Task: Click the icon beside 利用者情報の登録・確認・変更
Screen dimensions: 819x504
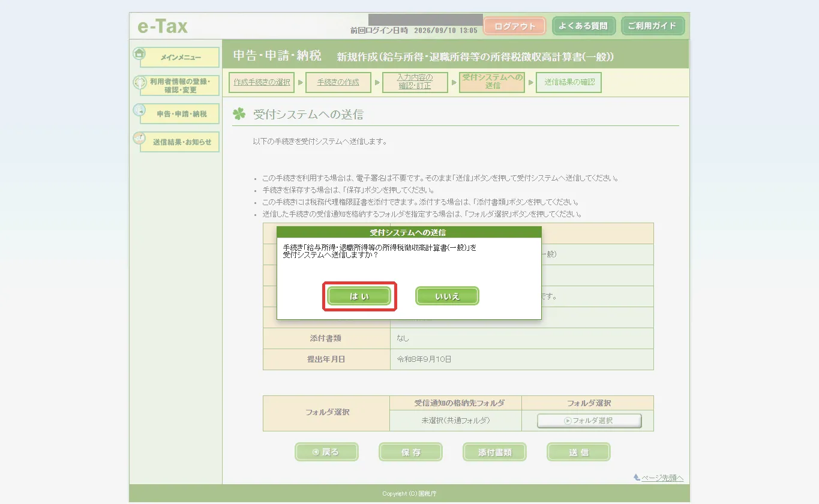Action: pyautogui.click(x=139, y=82)
